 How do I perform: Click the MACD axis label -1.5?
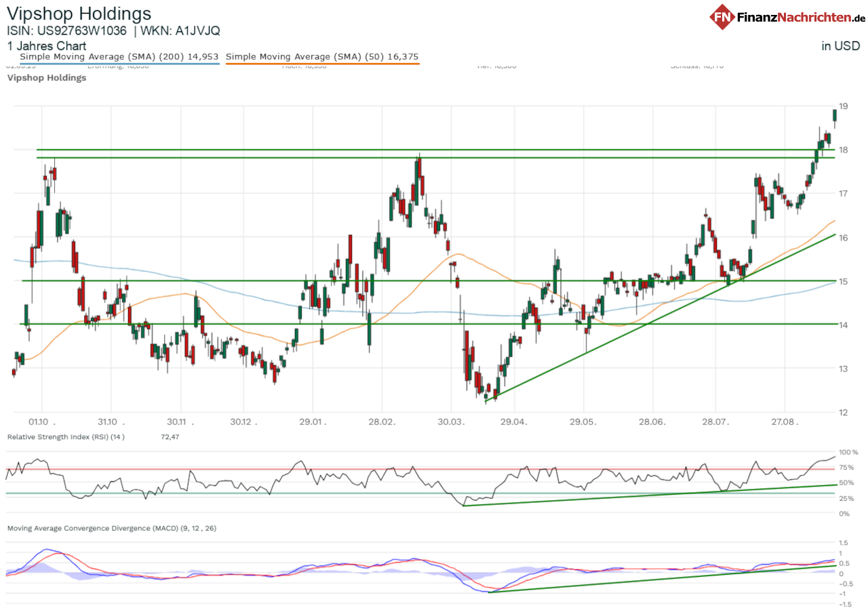(x=844, y=604)
